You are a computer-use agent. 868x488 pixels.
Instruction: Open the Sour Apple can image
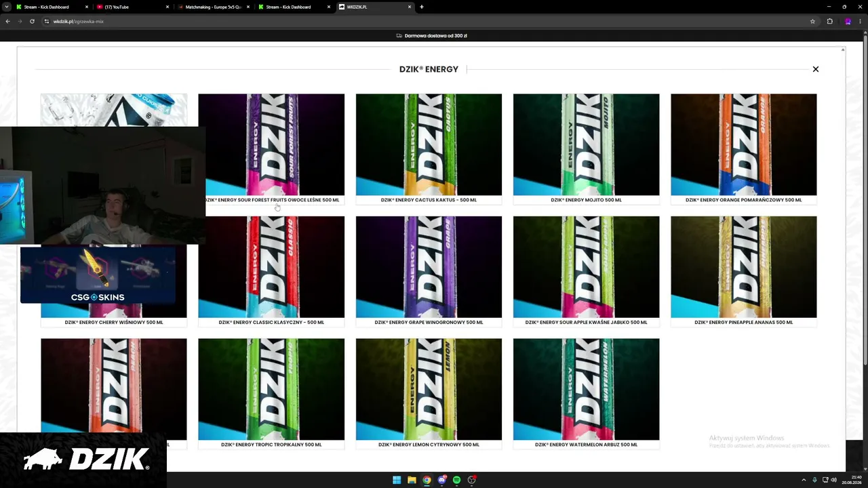tap(586, 267)
